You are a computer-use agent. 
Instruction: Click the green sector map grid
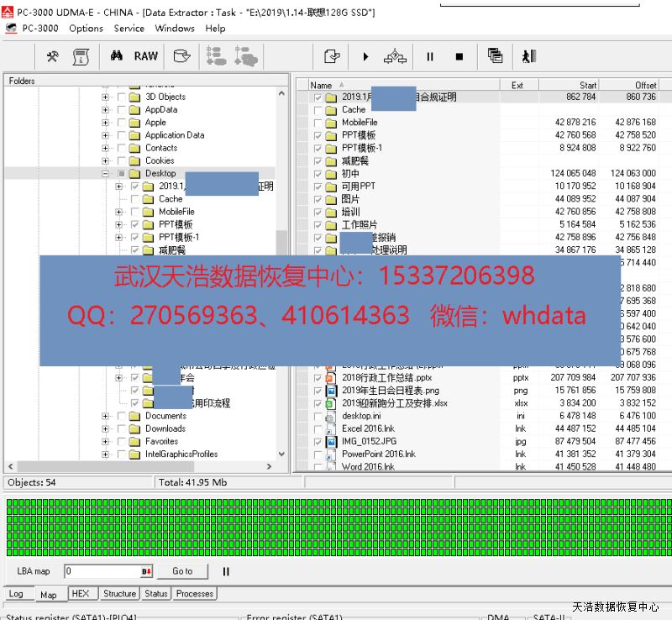(336, 527)
